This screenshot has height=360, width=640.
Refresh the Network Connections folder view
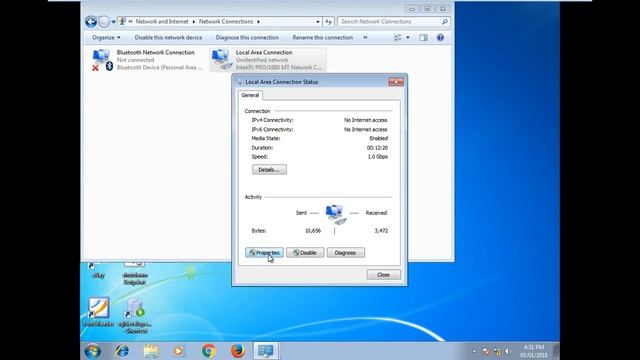[x=329, y=22]
